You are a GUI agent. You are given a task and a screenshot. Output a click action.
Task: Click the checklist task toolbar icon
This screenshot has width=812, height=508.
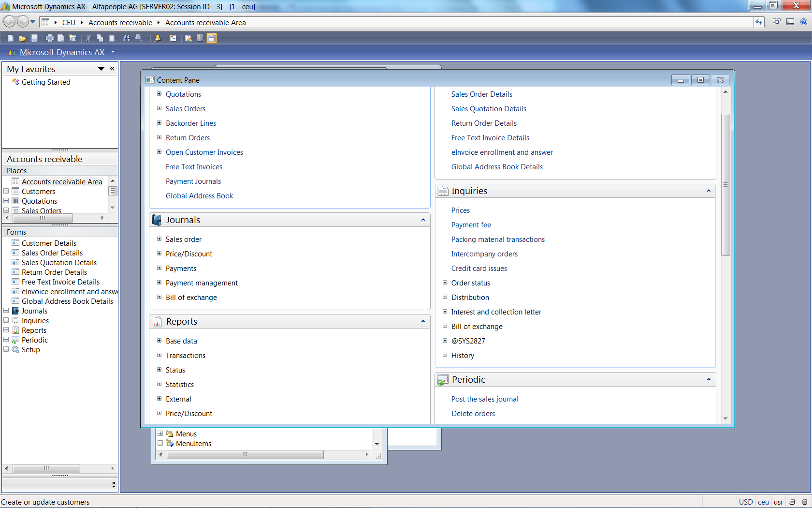(x=173, y=38)
